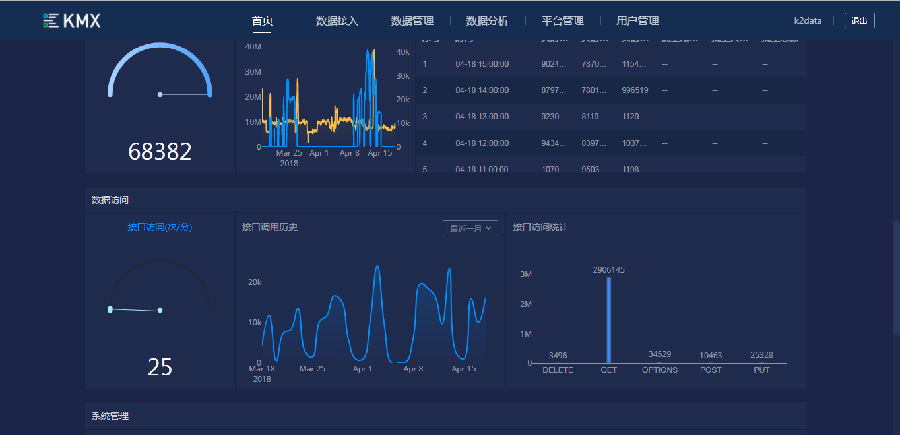
Task: Open the 首页 home tab
Action: pyautogui.click(x=262, y=21)
